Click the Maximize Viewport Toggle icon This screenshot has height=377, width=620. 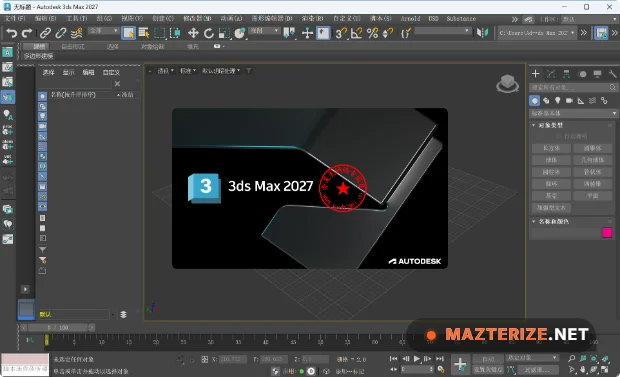605,369
